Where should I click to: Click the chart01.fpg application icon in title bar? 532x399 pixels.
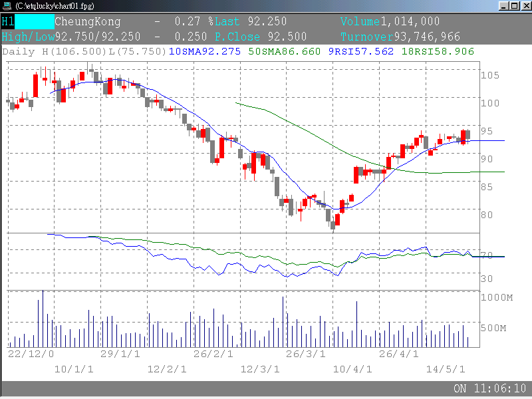[7, 5]
